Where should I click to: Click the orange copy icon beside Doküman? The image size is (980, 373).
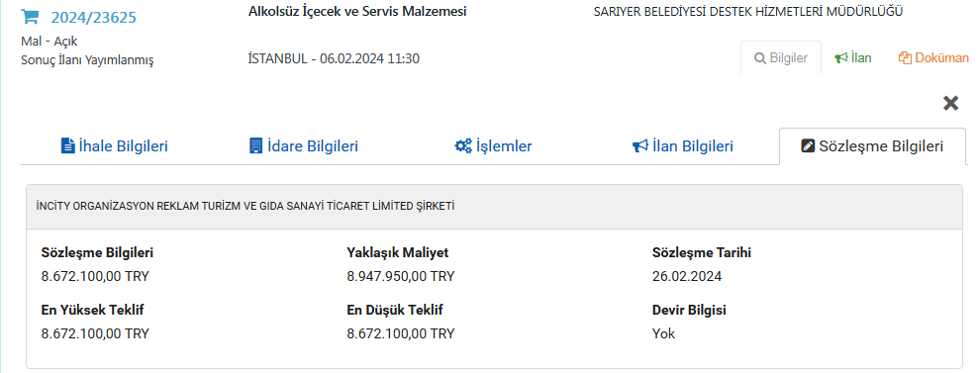coord(905,58)
